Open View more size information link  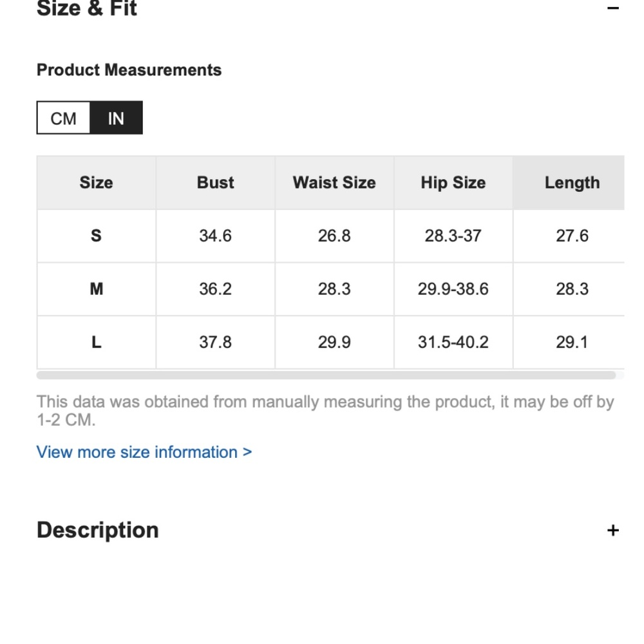pos(144,452)
